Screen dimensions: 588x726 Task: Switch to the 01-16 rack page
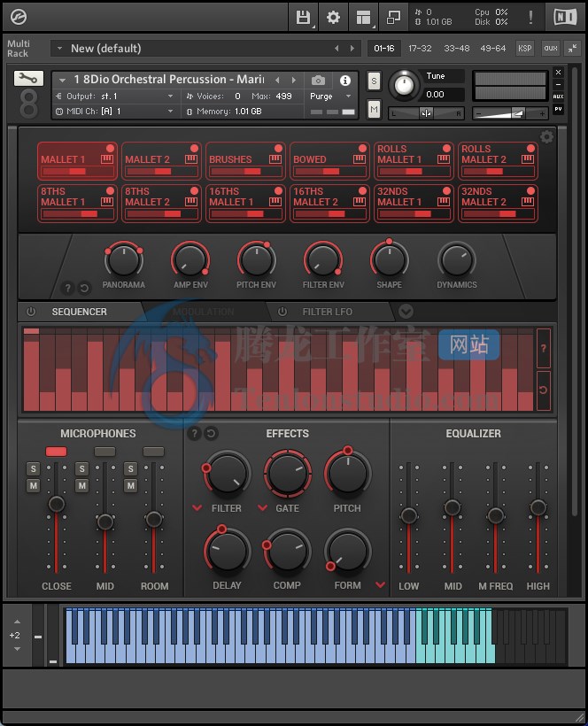pos(383,48)
